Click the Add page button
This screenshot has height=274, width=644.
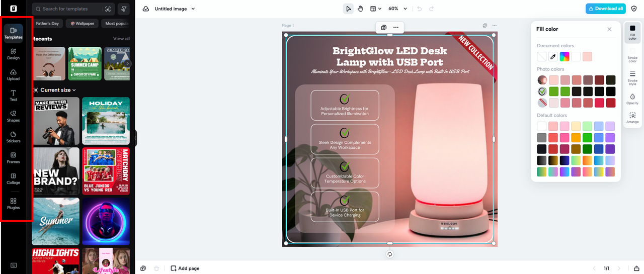[185, 268]
